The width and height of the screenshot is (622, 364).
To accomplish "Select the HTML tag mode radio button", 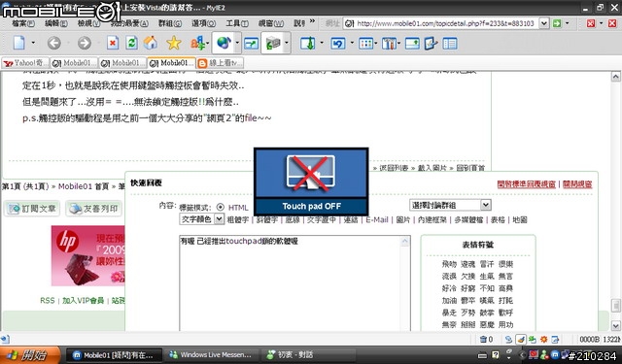I will [x=221, y=207].
